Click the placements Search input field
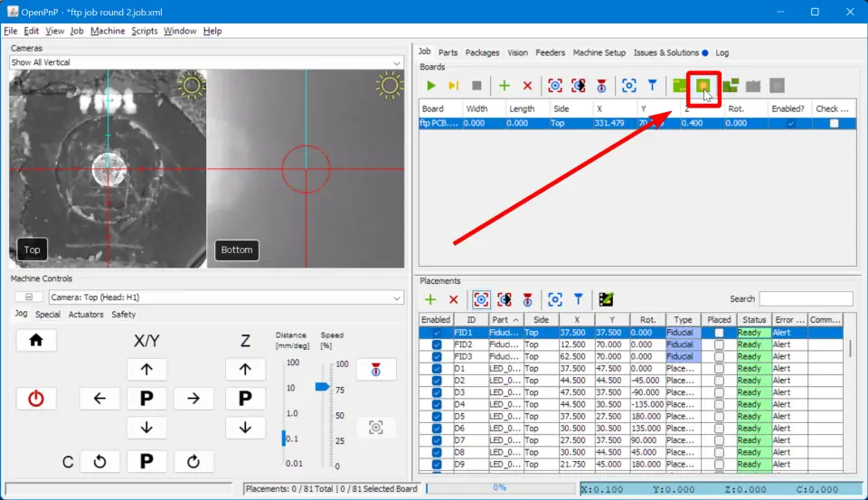The image size is (868, 500). point(805,298)
